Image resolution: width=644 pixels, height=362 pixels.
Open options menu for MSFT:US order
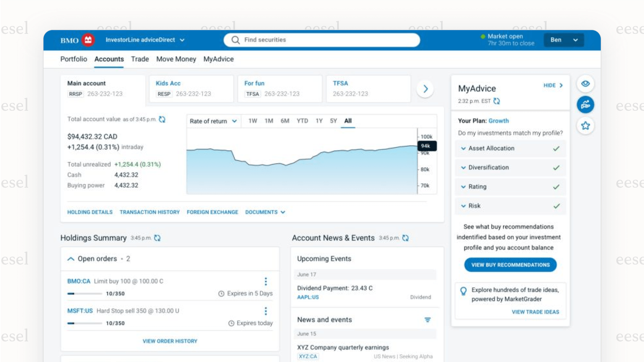266,311
